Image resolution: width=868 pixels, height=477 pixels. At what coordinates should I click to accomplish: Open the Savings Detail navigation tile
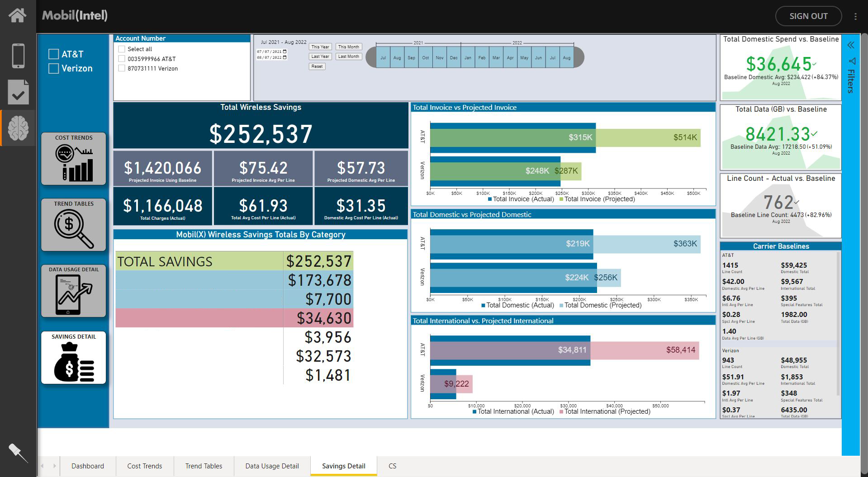pos(74,358)
